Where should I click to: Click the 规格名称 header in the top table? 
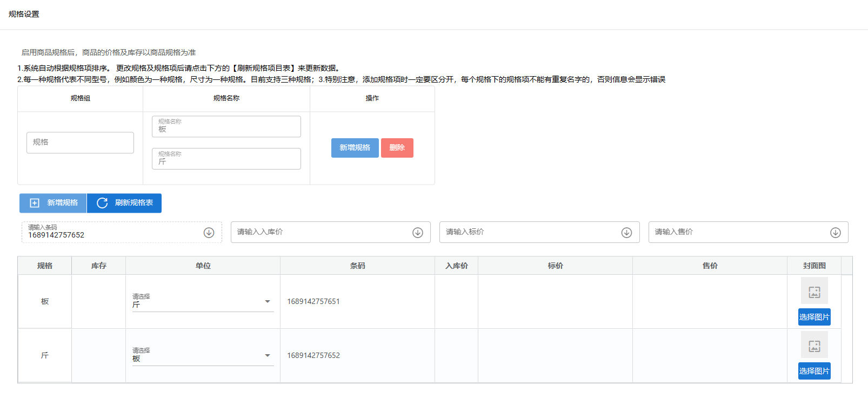coord(226,98)
